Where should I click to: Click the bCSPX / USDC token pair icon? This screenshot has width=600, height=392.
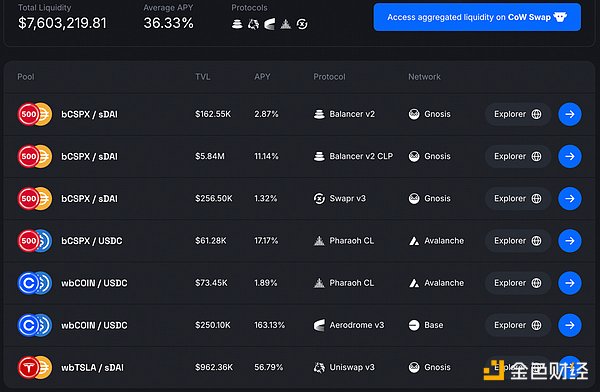[35, 241]
